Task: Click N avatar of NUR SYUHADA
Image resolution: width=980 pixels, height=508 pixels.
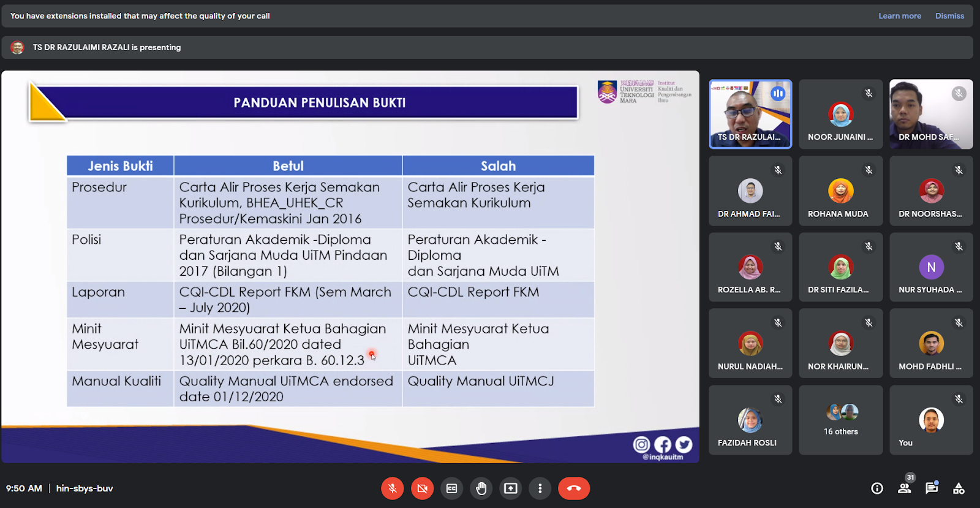Action: tap(931, 267)
